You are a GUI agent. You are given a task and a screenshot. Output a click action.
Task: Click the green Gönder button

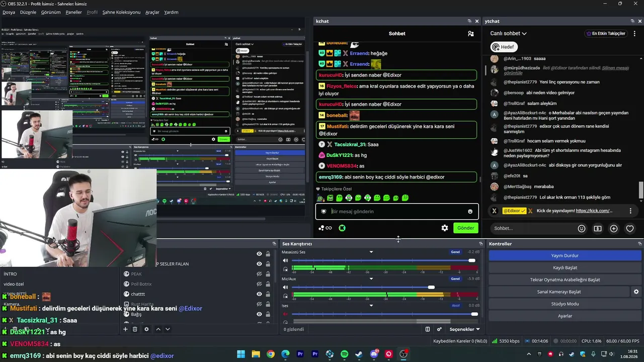click(465, 228)
